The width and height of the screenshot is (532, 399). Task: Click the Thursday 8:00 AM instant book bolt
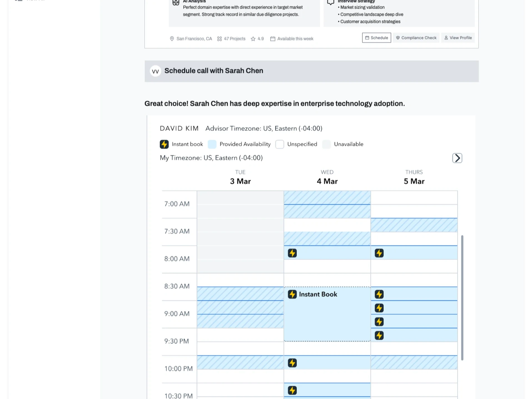[379, 253]
